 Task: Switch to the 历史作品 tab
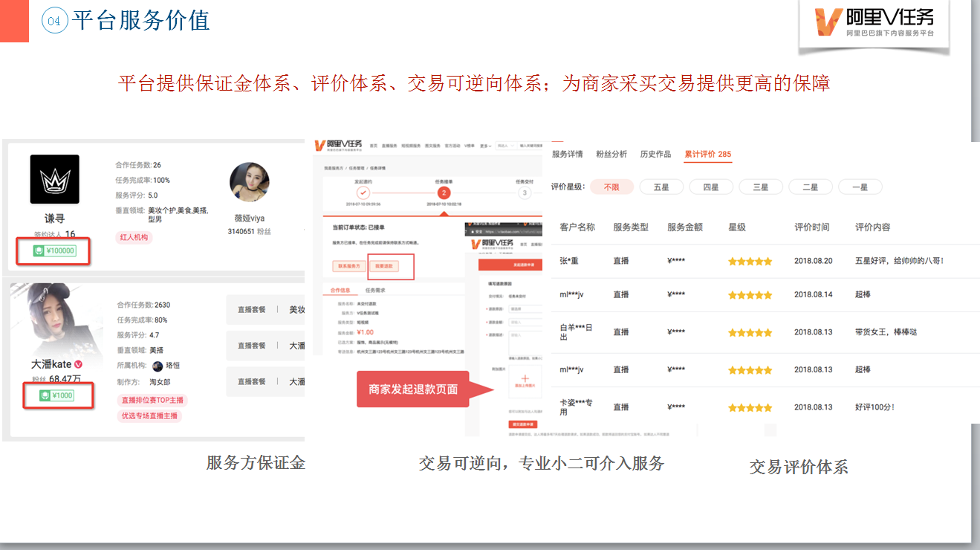click(655, 154)
